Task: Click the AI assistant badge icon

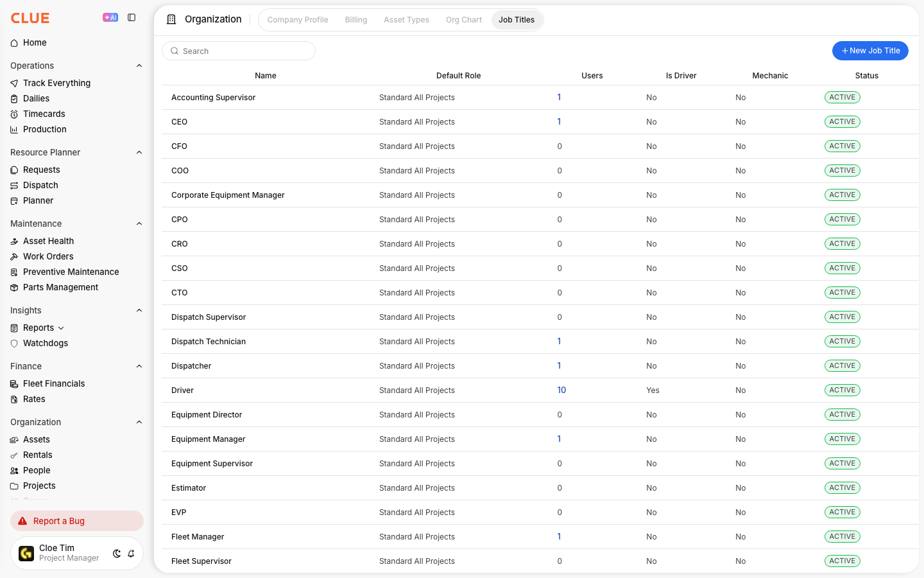Action: pyautogui.click(x=110, y=17)
